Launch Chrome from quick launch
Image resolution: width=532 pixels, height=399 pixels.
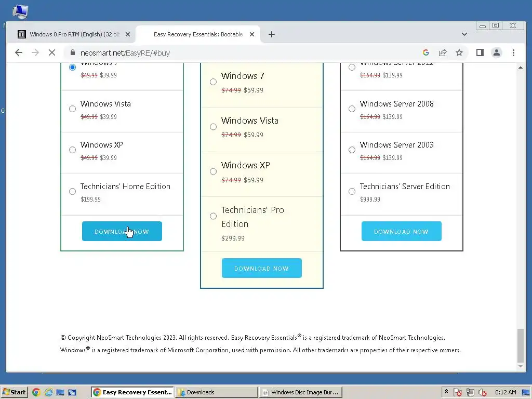[36, 392]
